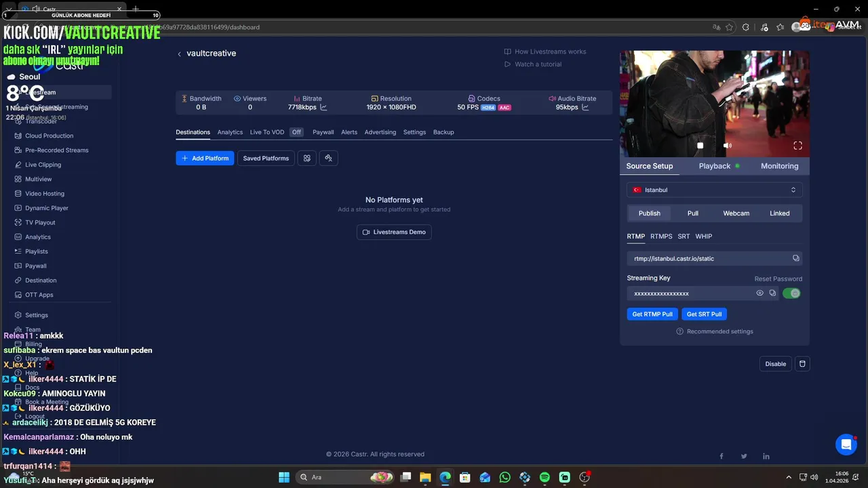This screenshot has width=868, height=488.
Task: Open Castr's Twitter icon in footer
Action: tap(744, 456)
